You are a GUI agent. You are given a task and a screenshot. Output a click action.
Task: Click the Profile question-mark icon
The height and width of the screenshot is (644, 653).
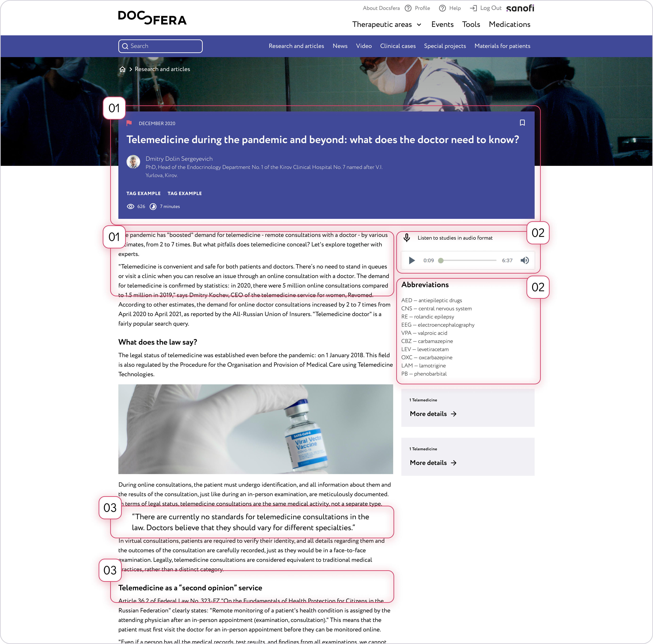click(408, 8)
